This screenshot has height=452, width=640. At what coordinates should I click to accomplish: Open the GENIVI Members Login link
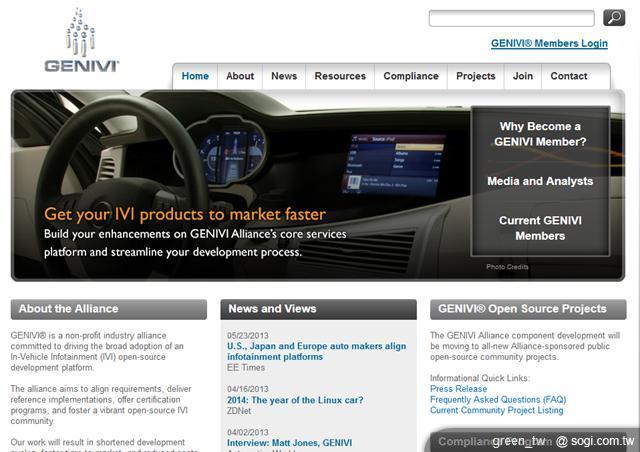pos(549,43)
